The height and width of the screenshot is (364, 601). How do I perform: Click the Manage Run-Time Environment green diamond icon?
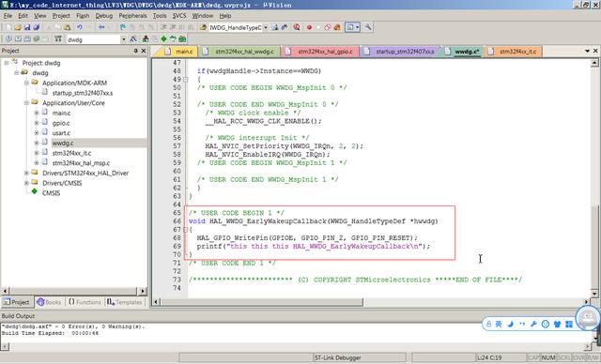point(163,39)
